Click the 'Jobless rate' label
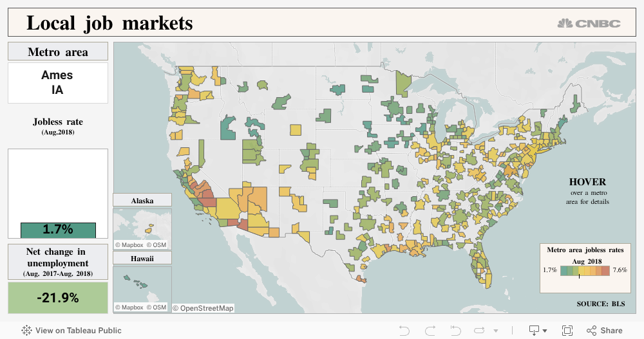This screenshot has width=644, height=339. point(58,122)
